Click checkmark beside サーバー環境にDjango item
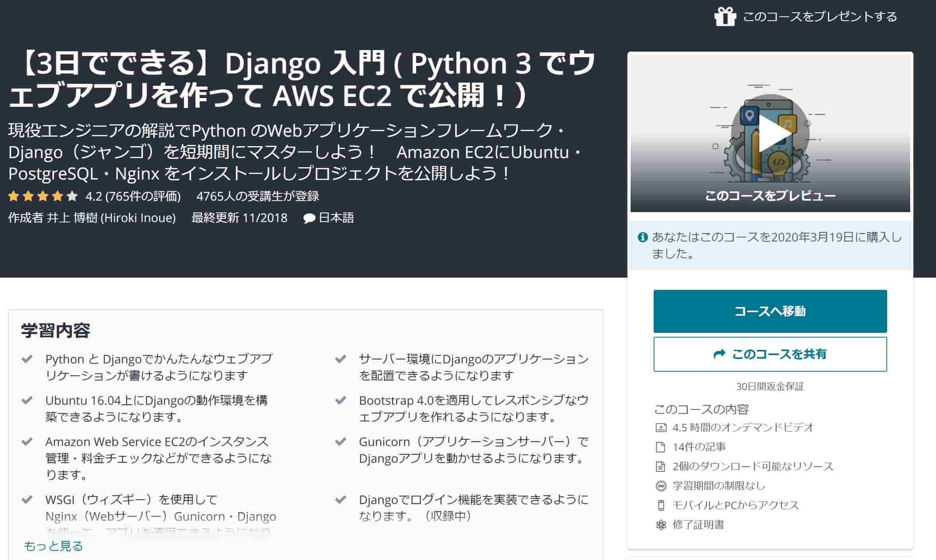Screen dimensions: 936x560 pyautogui.click(x=341, y=359)
